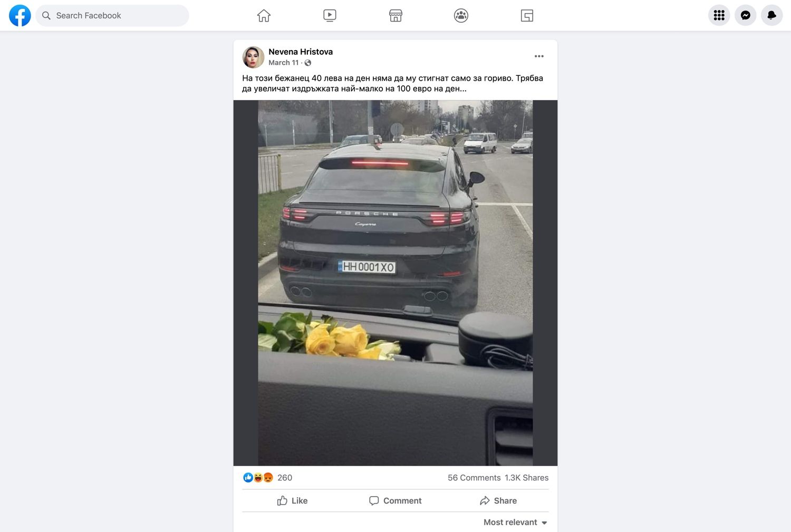
Task: Click the Share button under the post
Action: (498, 501)
